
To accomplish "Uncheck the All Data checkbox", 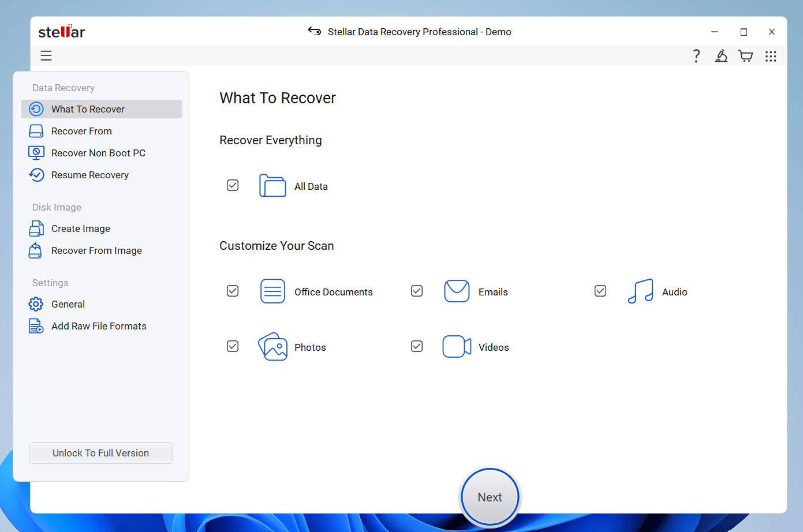I will 233,185.
